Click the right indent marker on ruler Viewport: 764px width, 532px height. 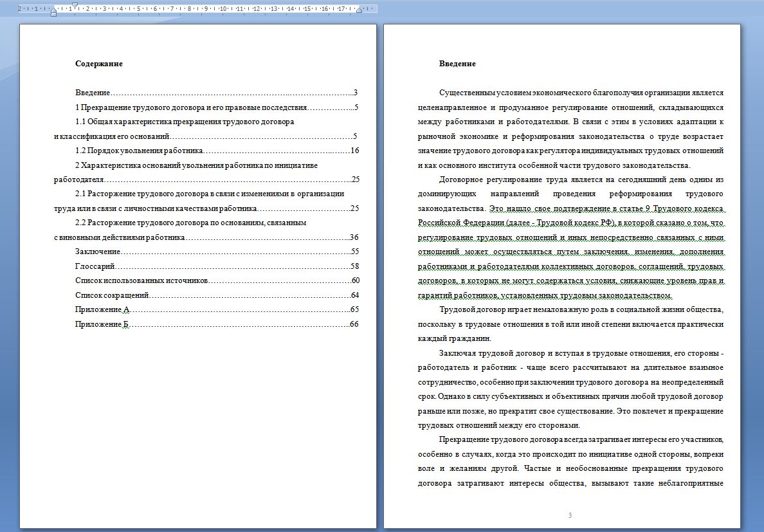click(x=359, y=10)
